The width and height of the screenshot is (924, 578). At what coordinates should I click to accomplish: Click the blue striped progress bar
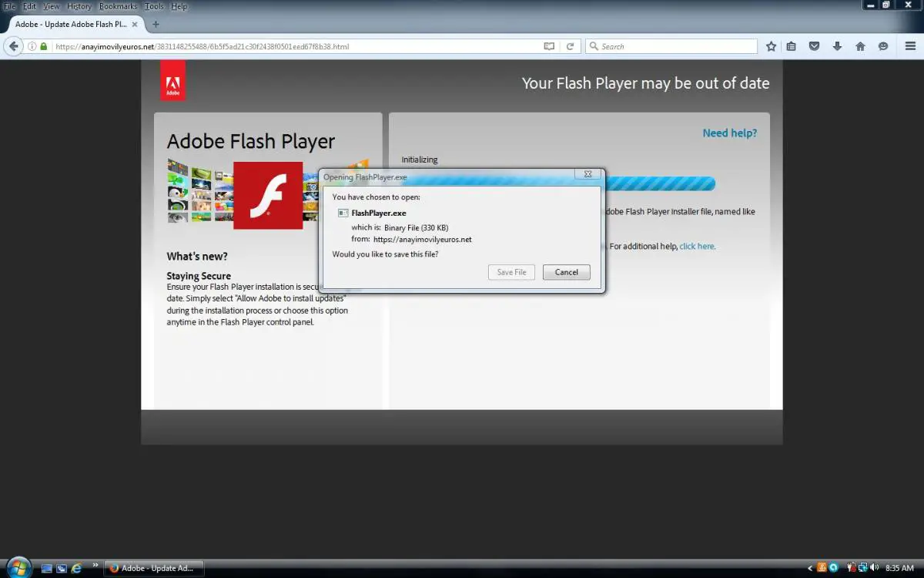(660, 183)
